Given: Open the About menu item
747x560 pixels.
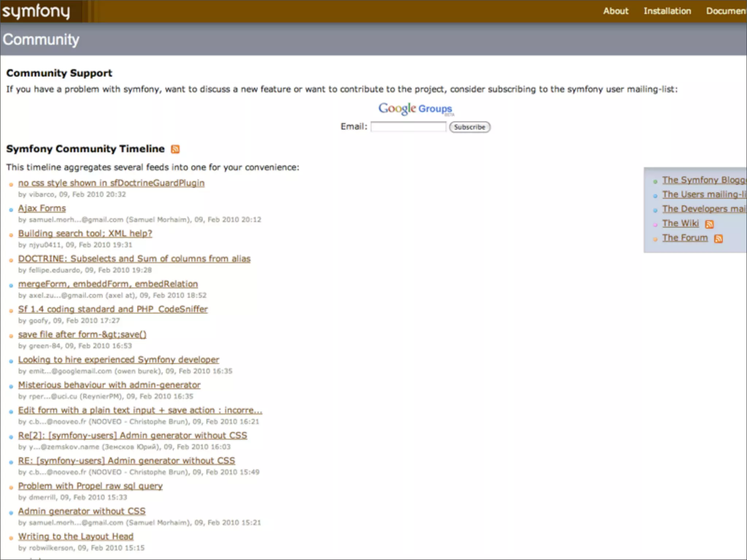Looking at the screenshot, I should coord(616,11).
